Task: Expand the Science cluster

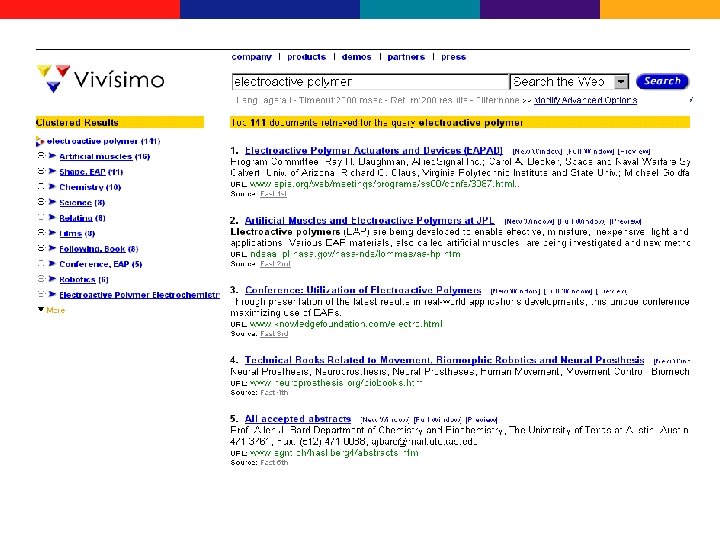Action: click(41, 202)
